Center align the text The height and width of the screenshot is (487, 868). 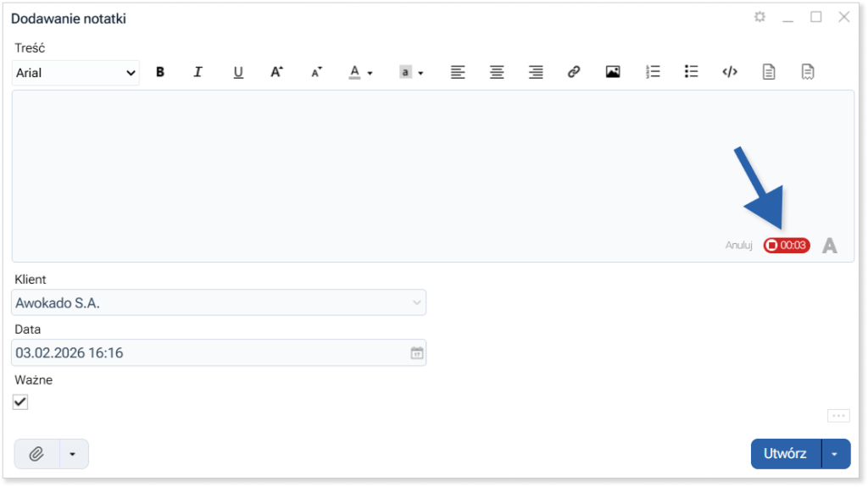pos(497,73)
